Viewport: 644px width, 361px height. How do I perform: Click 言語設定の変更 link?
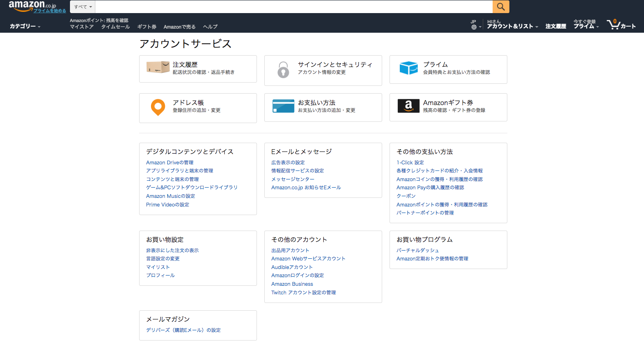tap(163, 259)
